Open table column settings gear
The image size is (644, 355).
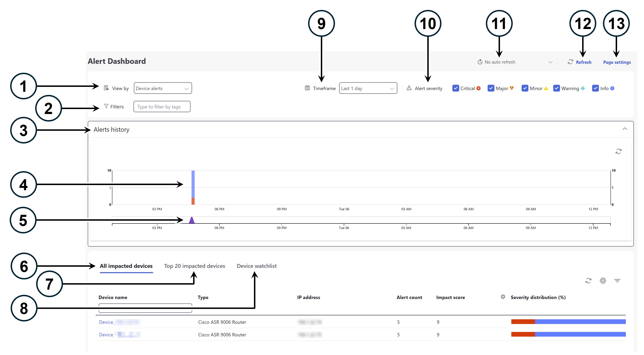coord(603,281)
